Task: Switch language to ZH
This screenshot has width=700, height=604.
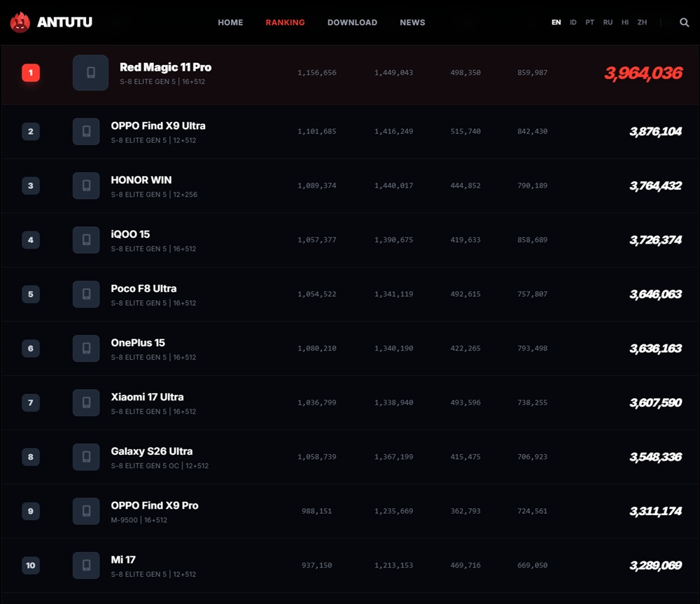Action: point(642,22)
